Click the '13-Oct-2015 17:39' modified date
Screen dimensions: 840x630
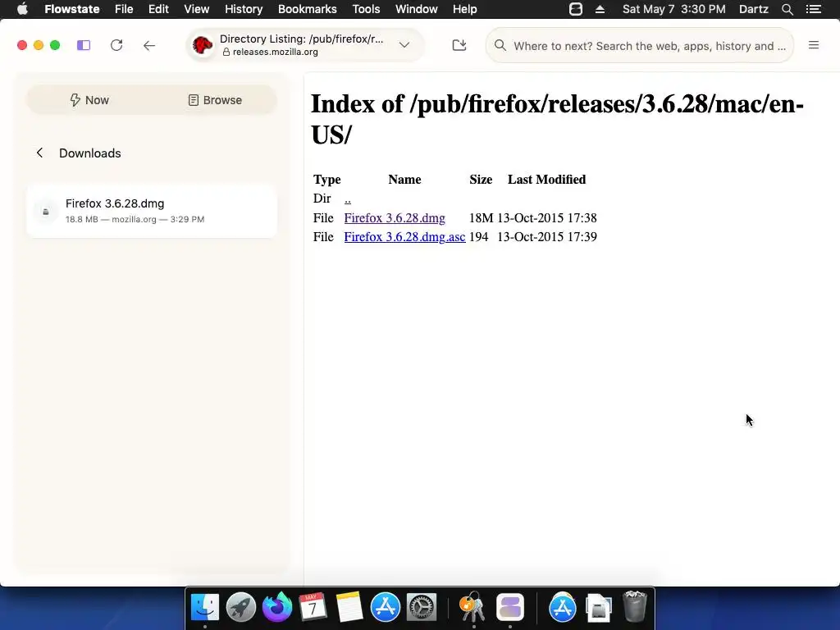click(547, 237)
